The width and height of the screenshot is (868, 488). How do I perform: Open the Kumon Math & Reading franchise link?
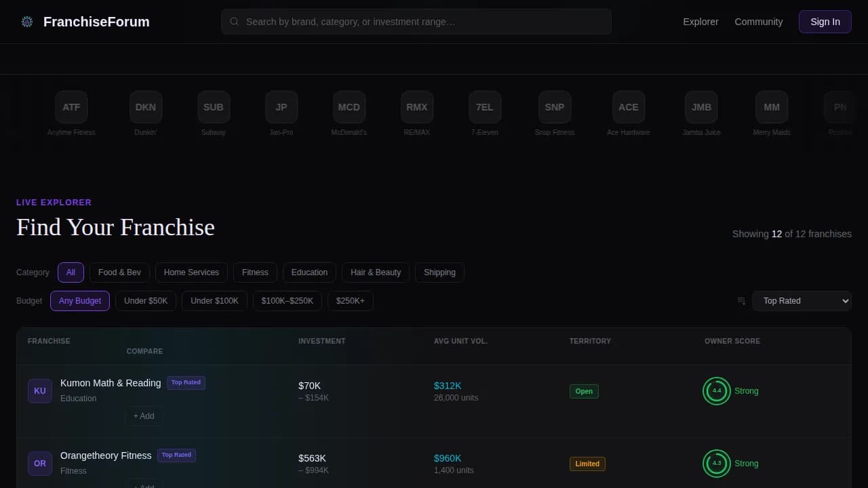[111, 383]
